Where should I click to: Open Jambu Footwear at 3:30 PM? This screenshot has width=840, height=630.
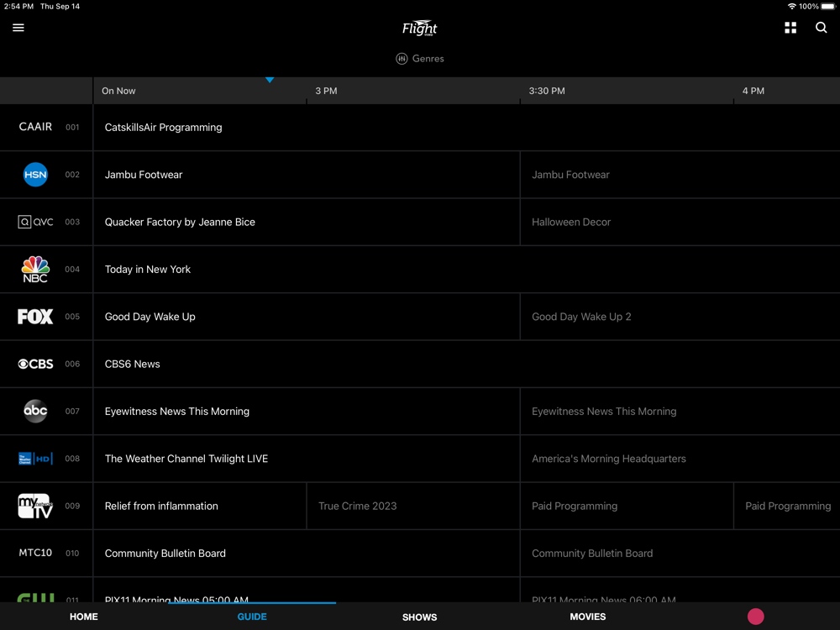(x=680, y=175)
